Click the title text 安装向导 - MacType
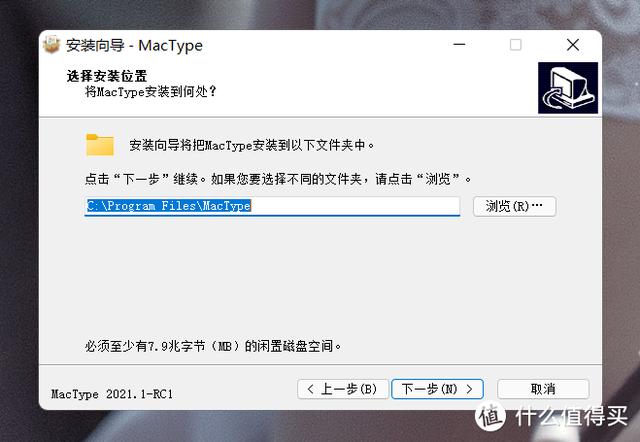Viewport: 640px width, 442px height. tap(134, 45)
